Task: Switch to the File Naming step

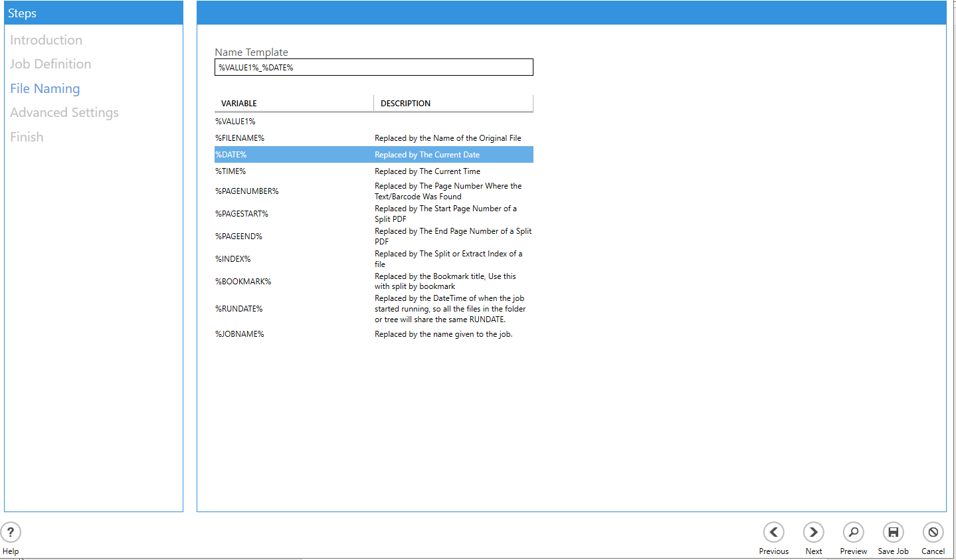Action: click(45, 88)
